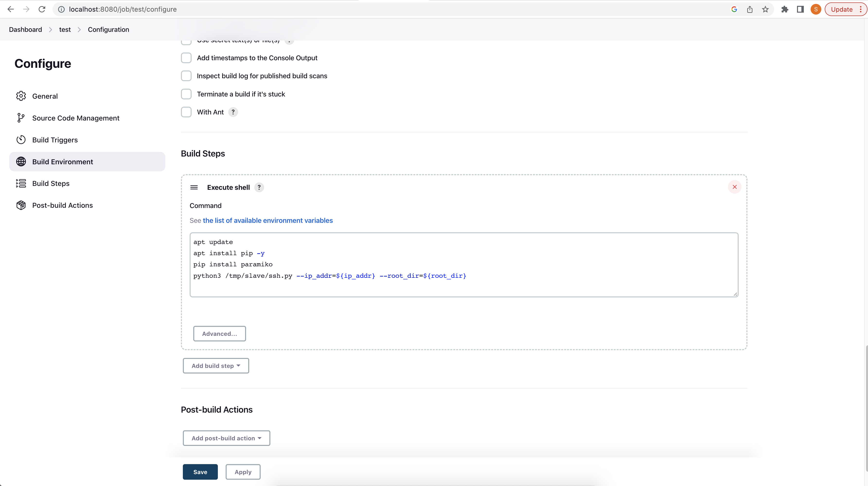868x486 pixels.
Task: Open Dashboard breadcrumb link
Action: point(26,30)
